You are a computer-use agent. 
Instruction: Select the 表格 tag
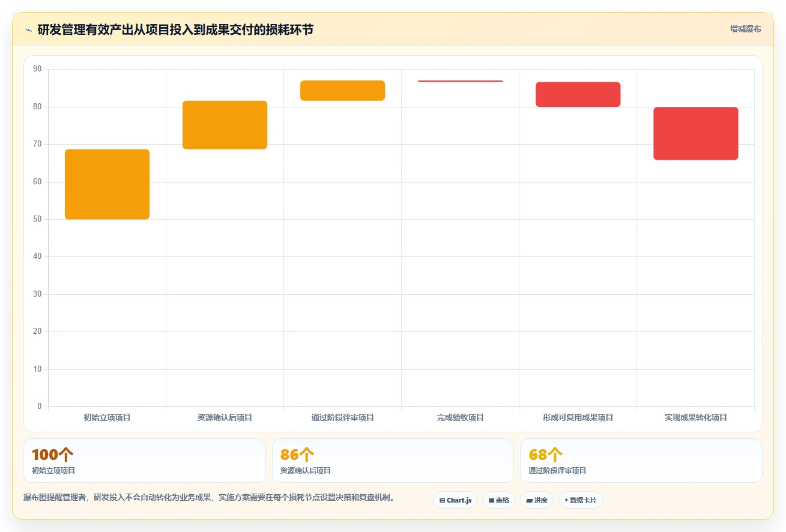tap(498, 500)
